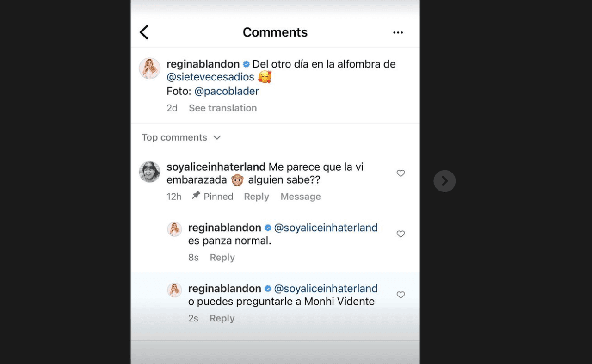
Task: Reply to the 'es panza normal' comment
Action: click(x=222, y=258)
